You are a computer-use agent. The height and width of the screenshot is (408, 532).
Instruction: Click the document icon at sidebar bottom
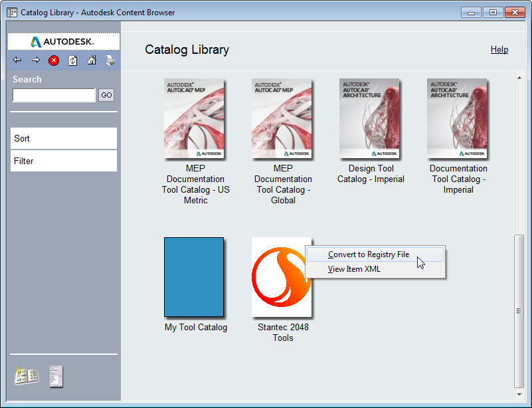point(56,376)
